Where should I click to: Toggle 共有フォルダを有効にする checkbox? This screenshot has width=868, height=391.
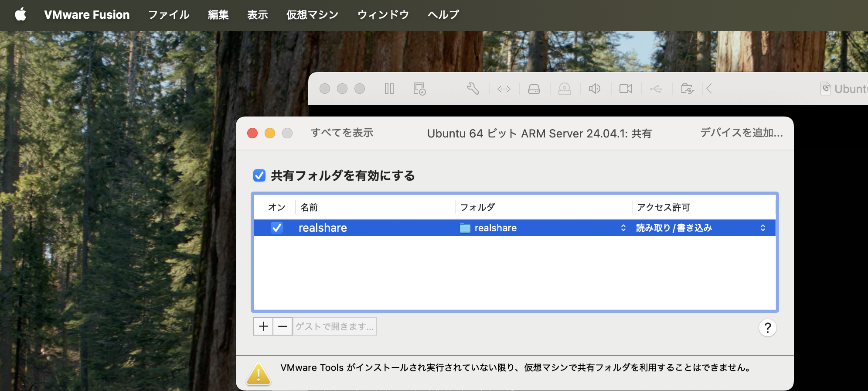tap(259, 176)
